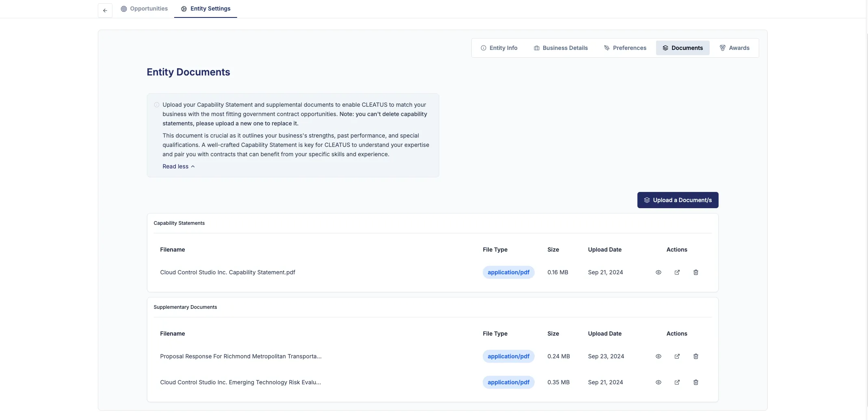Switch to Preferences section
The width and height of the screenshot is (868, 420).
625,48
